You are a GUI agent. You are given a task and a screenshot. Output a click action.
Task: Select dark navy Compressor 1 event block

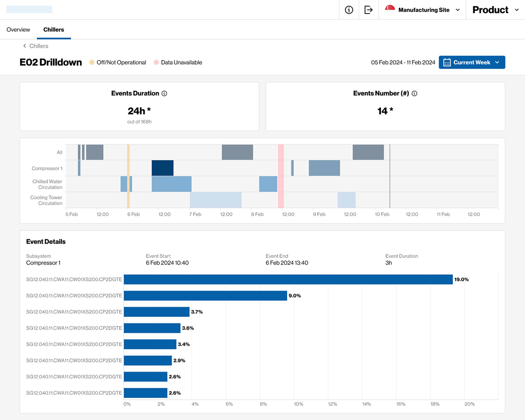163,168
